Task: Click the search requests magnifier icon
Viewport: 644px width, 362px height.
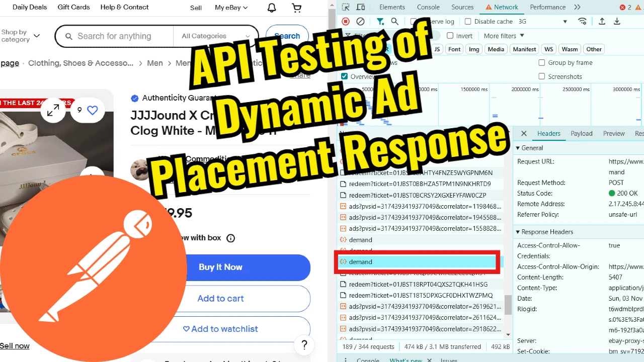Action: 394,21
